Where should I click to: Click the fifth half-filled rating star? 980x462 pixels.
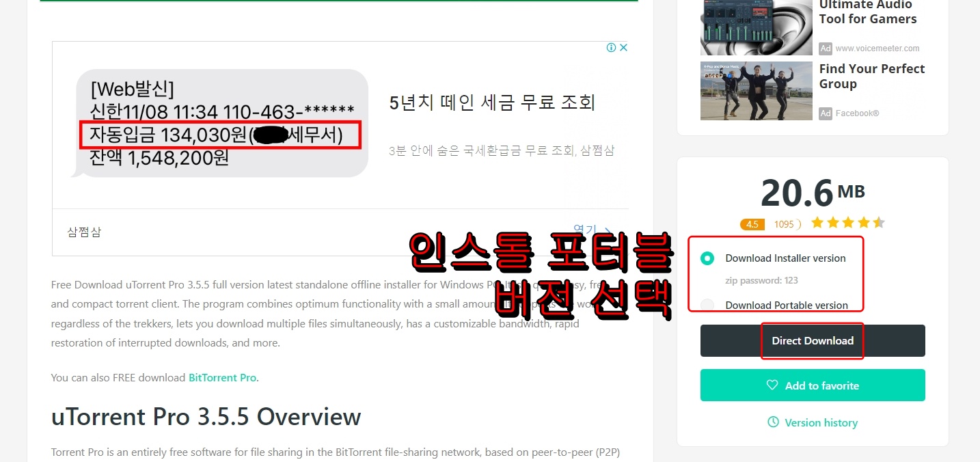coord(878,223)
